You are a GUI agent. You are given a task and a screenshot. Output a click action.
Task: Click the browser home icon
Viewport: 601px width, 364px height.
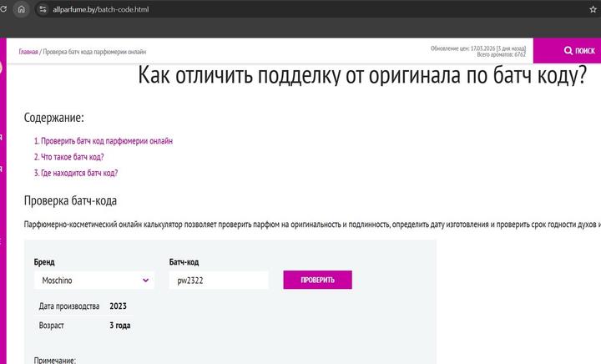coord(22,8)
